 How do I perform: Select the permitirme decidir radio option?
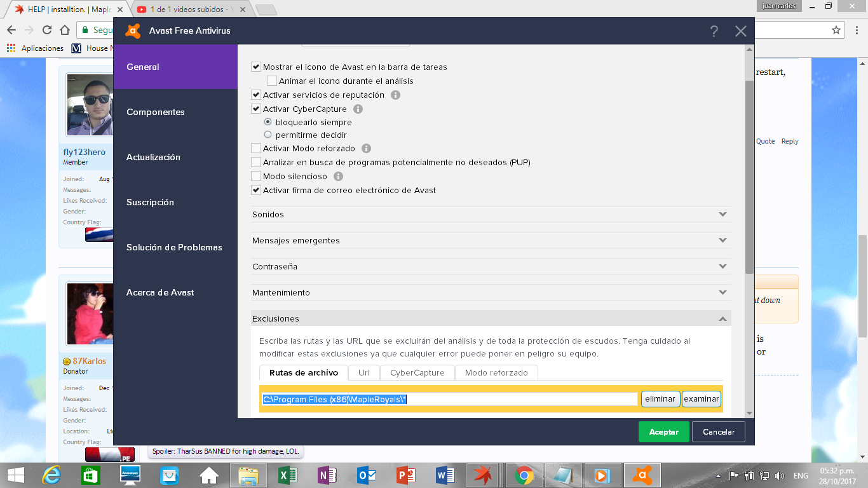(x=268, y=135)
